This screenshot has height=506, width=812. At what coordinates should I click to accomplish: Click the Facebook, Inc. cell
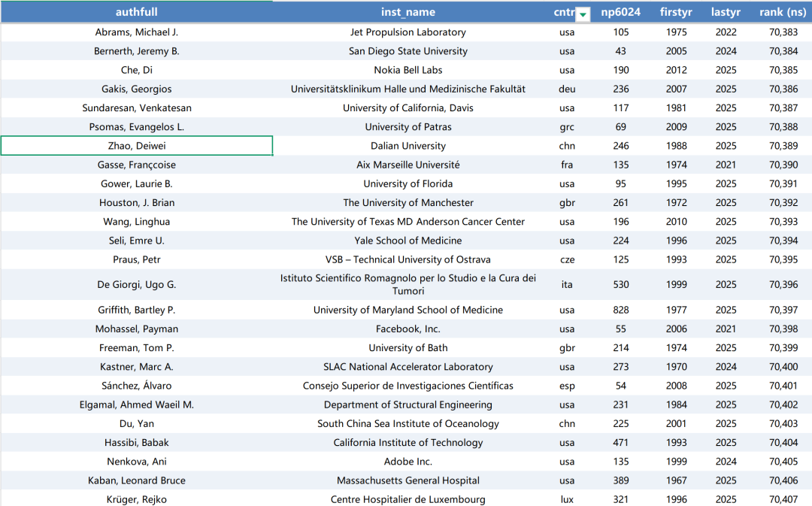pos(408,329)
